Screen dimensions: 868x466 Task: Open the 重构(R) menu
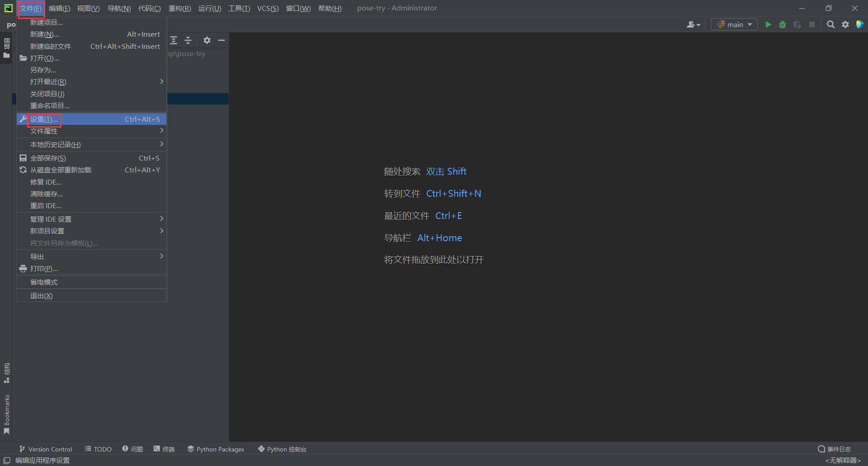(x=179, y=8)
